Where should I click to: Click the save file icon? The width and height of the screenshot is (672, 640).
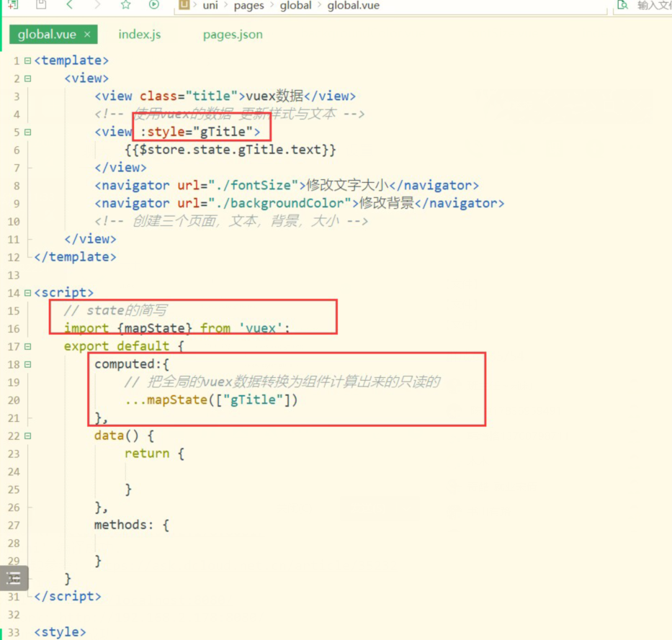pos(41,5)
